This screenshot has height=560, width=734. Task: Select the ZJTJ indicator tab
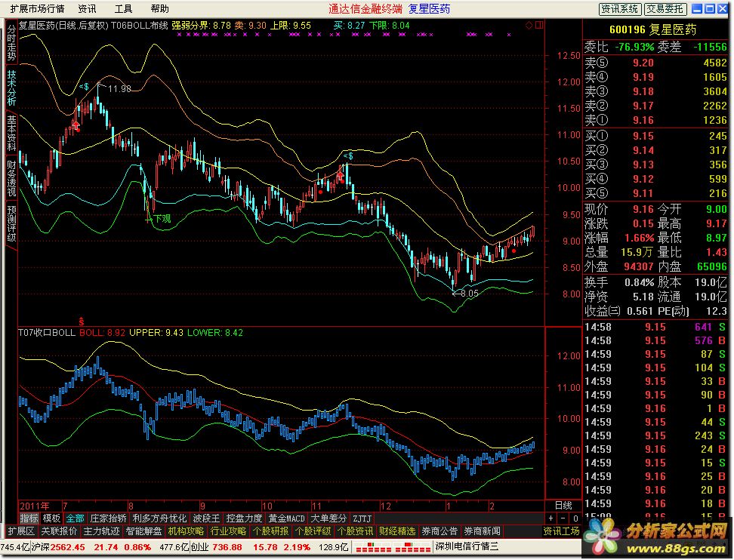pyautogui.click(x=362, y=518)
